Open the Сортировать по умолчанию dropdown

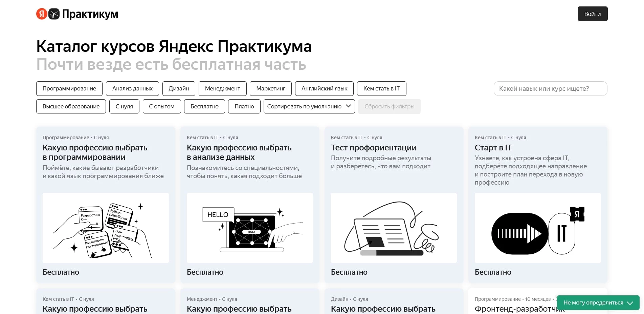[308, 106]
